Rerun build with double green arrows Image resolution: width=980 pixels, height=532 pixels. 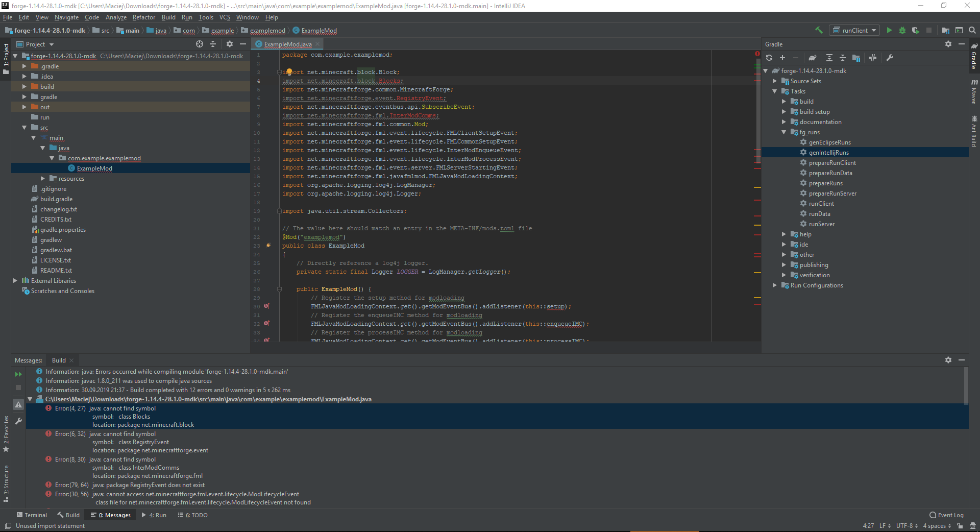(18, 374)
